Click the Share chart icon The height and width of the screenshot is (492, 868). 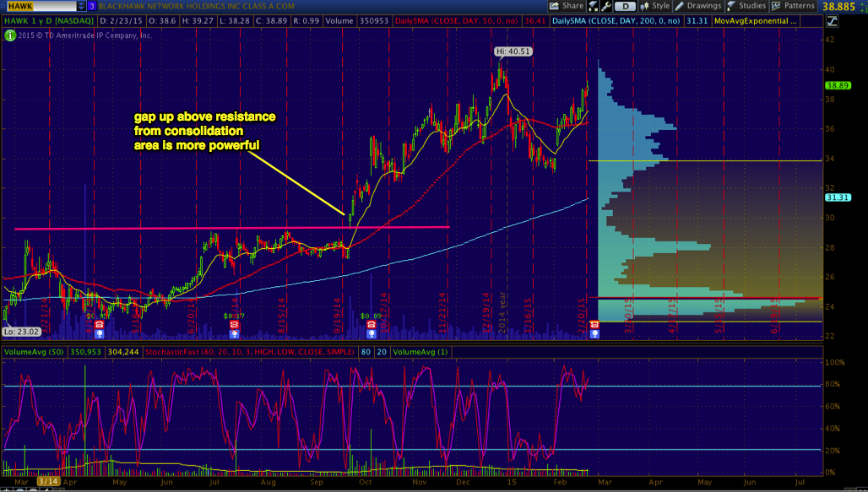pyautogui.click(x=571, y=6)
